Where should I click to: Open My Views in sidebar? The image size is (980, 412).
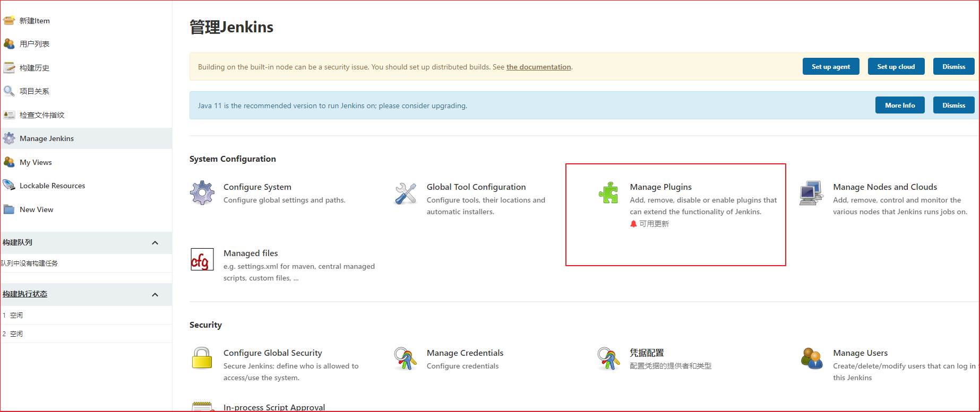pyautogui.click(x=36, y=162)
